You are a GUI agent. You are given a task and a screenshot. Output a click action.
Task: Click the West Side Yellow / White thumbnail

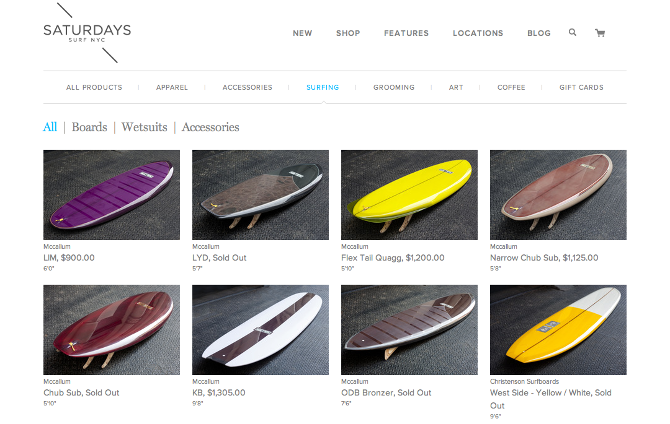point(558,330)
